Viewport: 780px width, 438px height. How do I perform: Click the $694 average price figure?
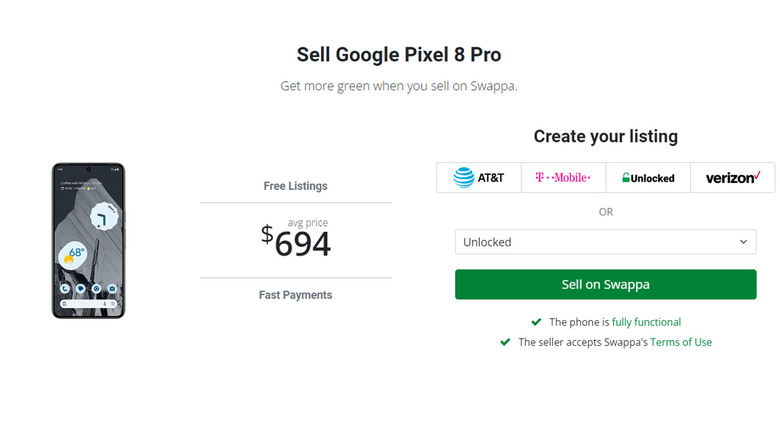296,241
